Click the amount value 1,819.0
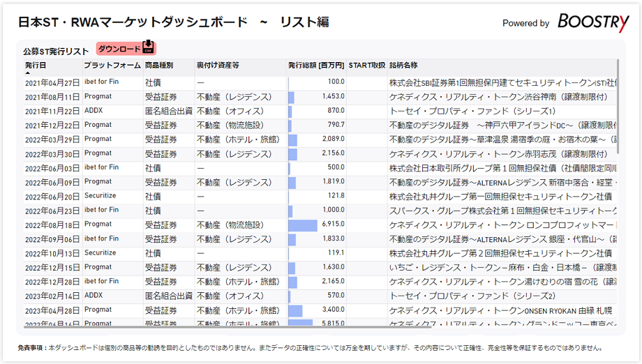642x364 pixels. click(334, 181)
